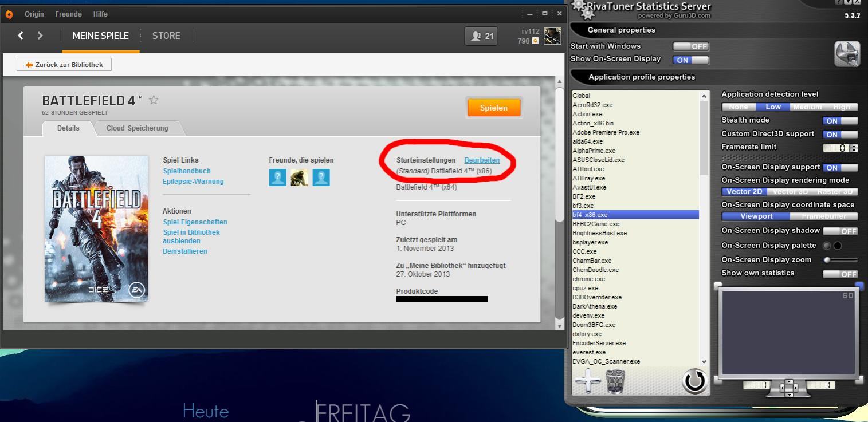Nudge OSD position down arrow on monitor stand

click(789, 394)
